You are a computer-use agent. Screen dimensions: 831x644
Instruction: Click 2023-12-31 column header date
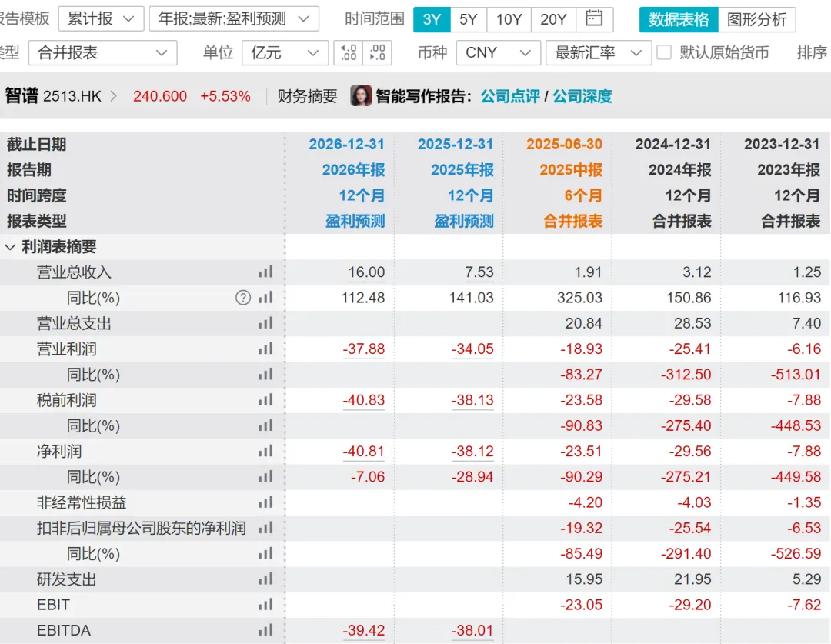[782, 144]
